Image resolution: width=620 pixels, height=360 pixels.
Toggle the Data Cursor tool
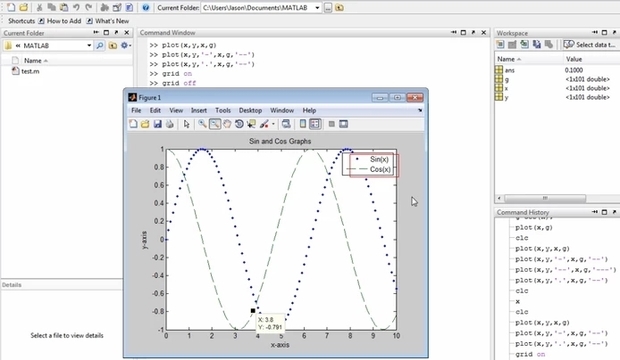[x=251, y=124]
